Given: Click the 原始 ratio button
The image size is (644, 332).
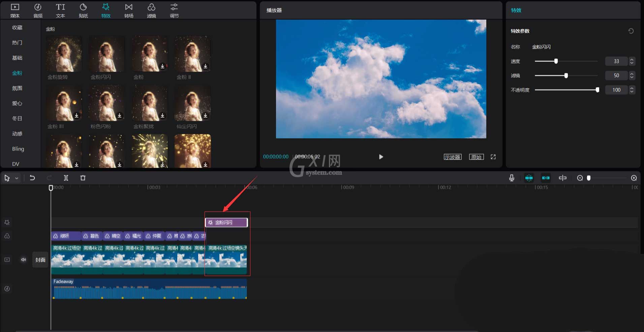Looking at the screenshot, I should click(477, 157).
